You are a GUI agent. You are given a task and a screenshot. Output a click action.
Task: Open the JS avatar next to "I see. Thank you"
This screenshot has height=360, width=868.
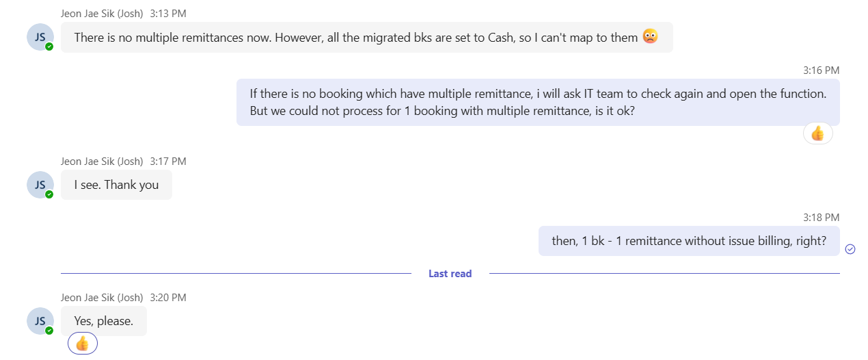40,185
